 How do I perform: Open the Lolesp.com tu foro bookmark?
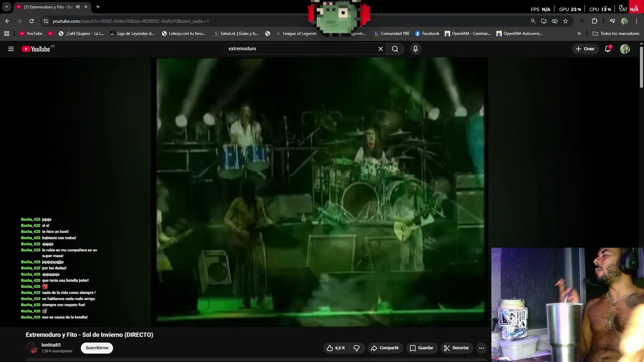pos(184,34)
